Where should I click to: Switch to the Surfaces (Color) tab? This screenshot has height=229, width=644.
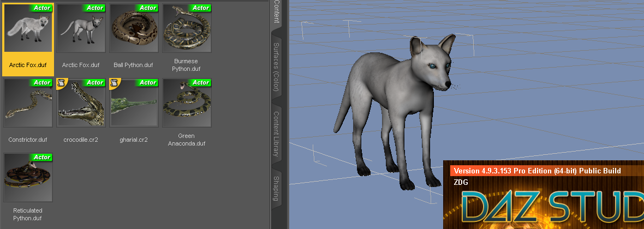point(276,67)
